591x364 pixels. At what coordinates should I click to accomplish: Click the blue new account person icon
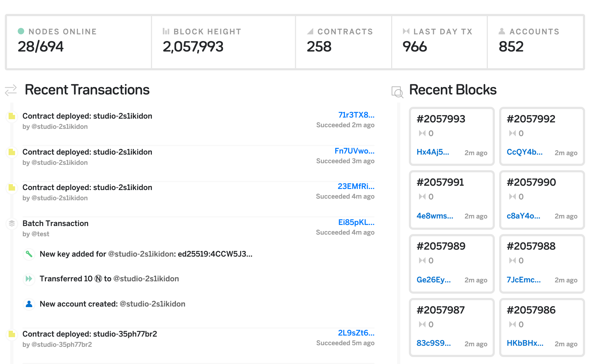[x=29, y=304]
